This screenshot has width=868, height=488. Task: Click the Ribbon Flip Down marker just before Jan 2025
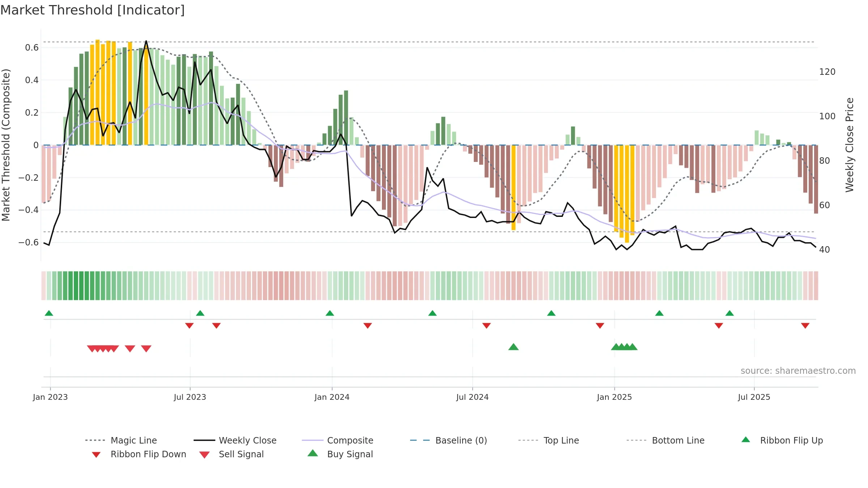click(x=600, y=325)
